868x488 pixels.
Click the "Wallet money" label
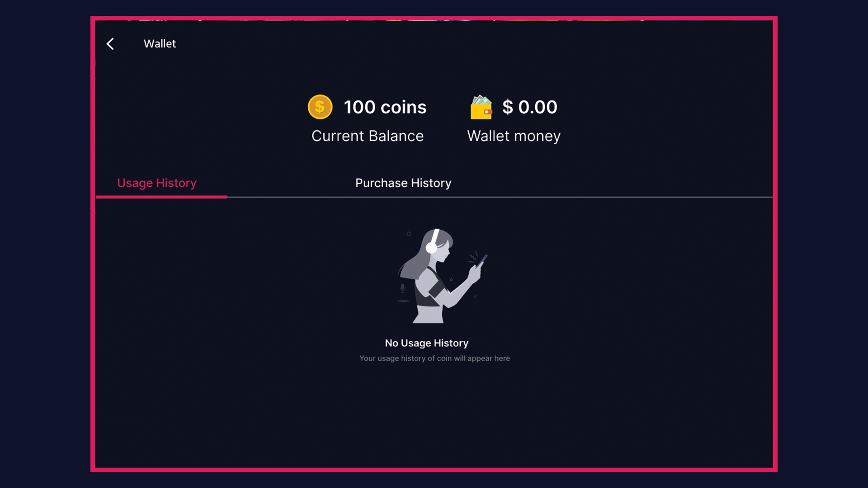[x=514, y=136]
